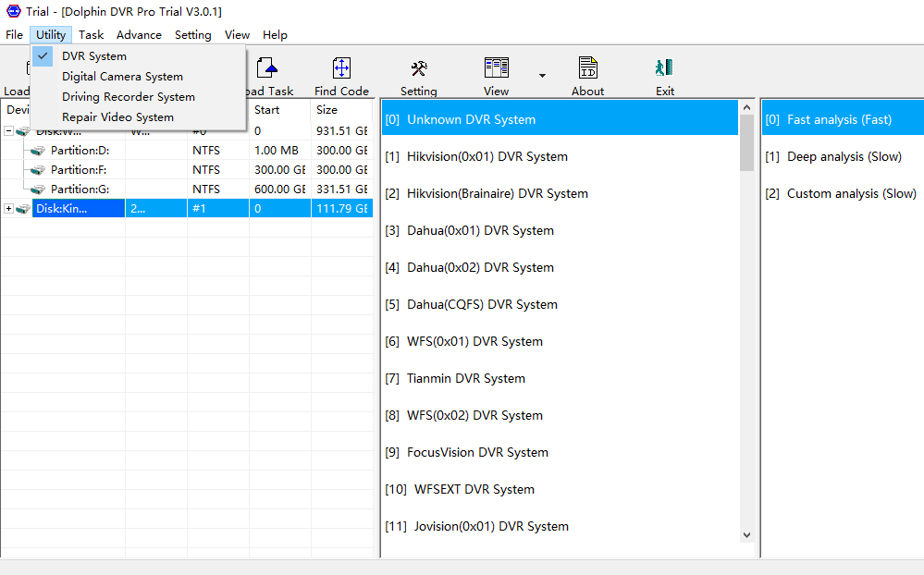
Task: Click the drive icon beside Partition:G:
Action: click(38, 190)
